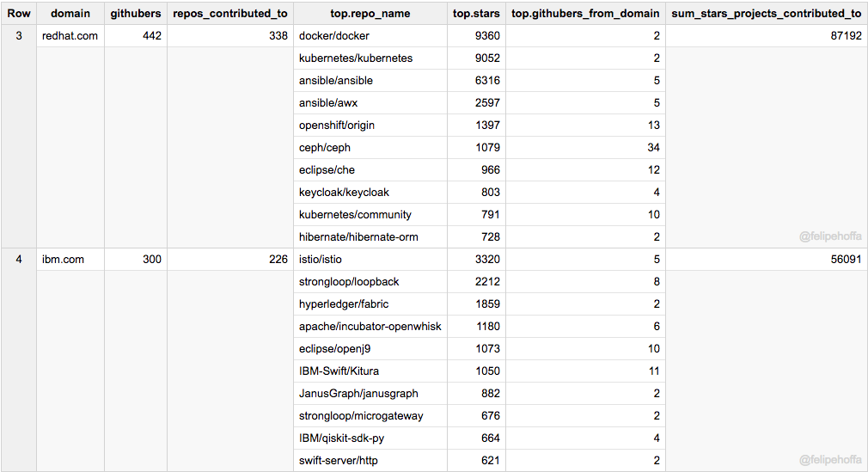Image resolution: width=868 pixels, height=472 pixels.
Task: Click the "top.stars" column header
Action: [x=476, y=14]
